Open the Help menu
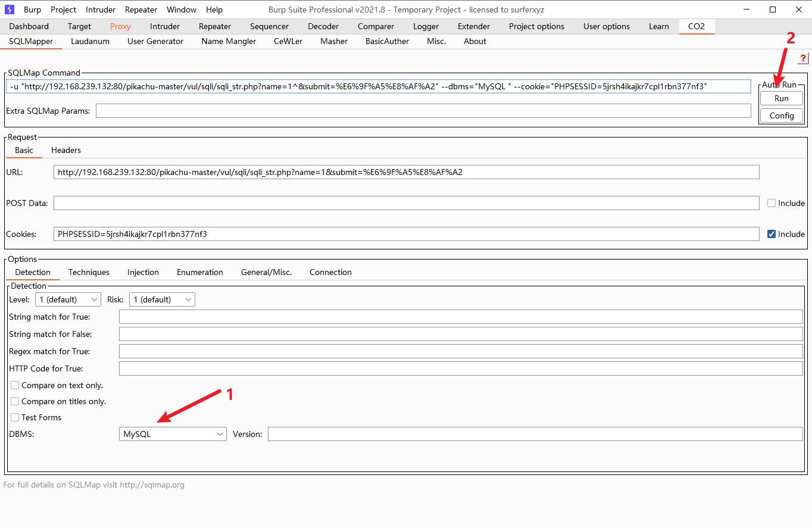The height and width of the screenshot is (528, 812). pyautogui.click(x=214, y=10)
